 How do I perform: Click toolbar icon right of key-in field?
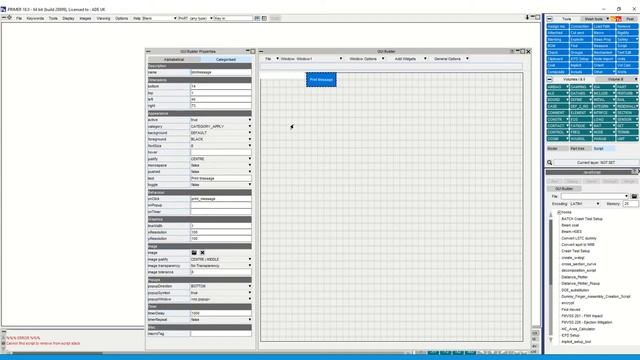(x=257, y=18)
